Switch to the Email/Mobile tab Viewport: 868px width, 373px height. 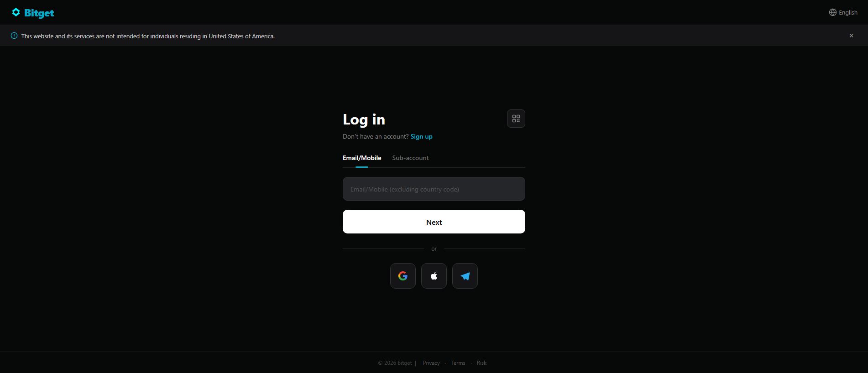click(362, 158)
